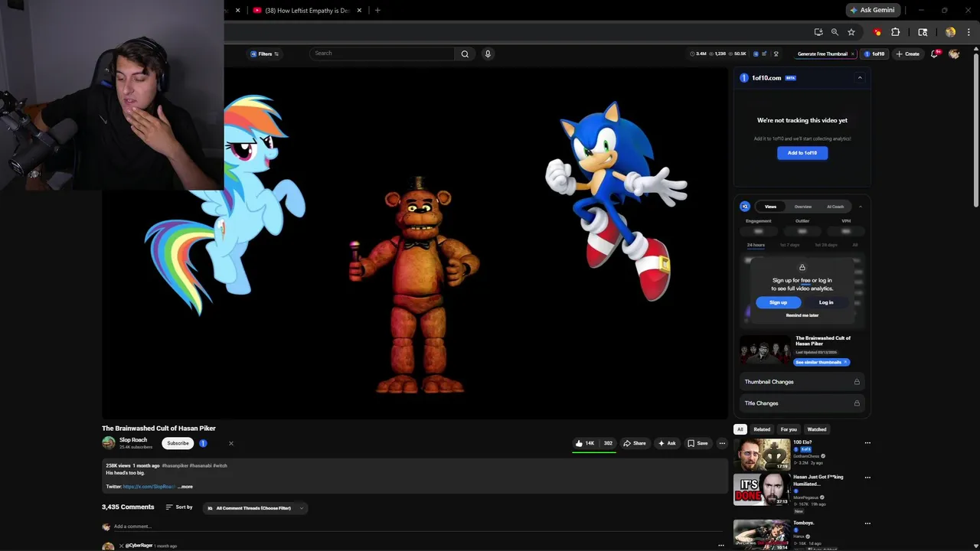Click the 1of10 header button
The image size is (980, 551).
tap(874, 54)
